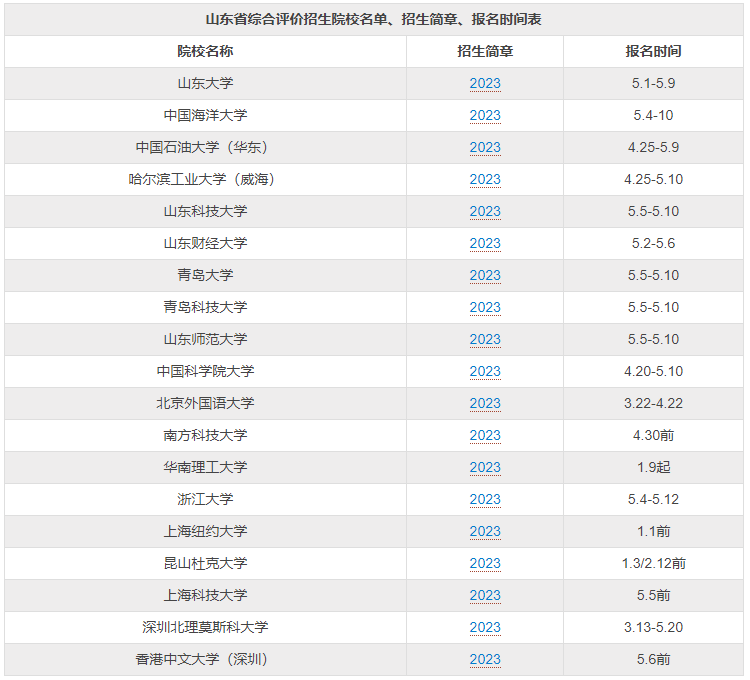Select the 山东大学 name cell
Image resolution: width=750 pixels, height=680 pixels.
(206, 83)
